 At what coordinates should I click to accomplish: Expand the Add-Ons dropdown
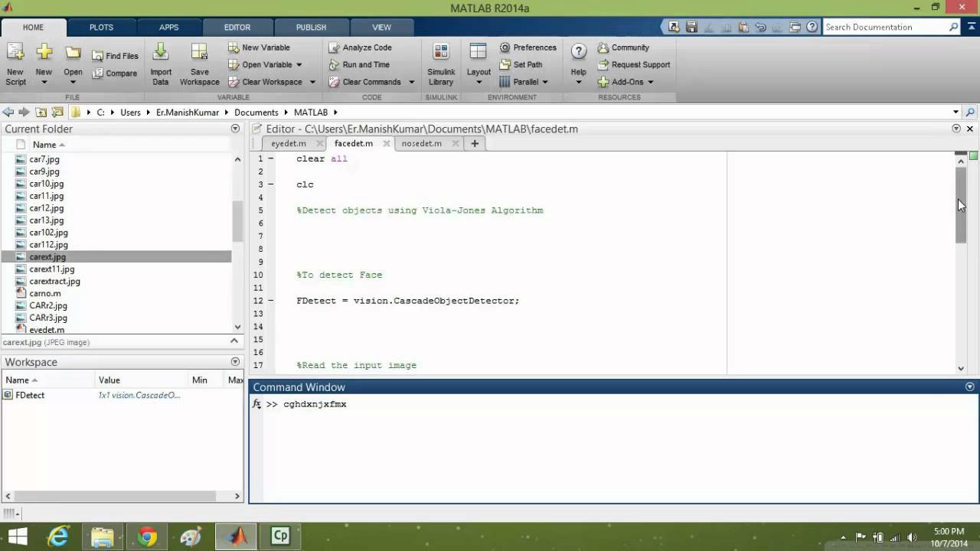point(650,82)
